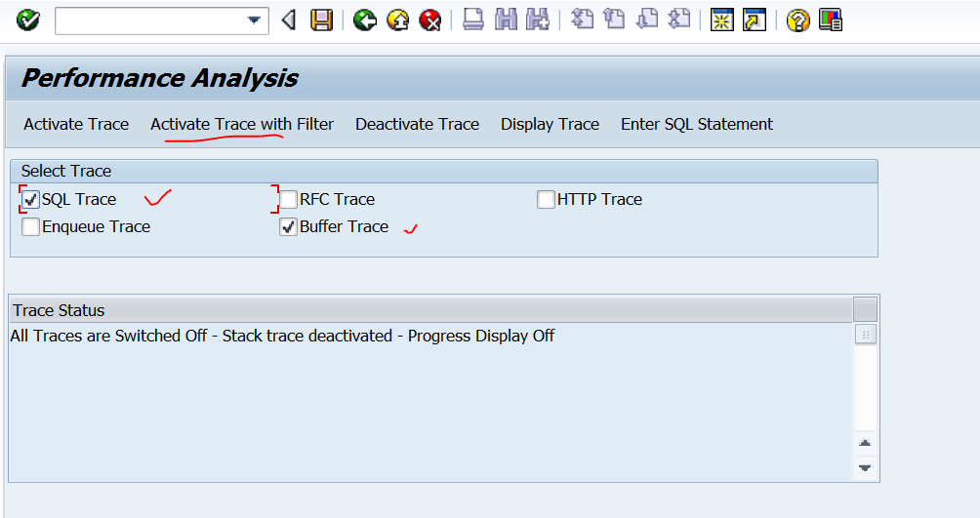Image resolution: width=980 pixels, height=518 pixels.
Task: Click the Trace Status header corner button
Action: coord(865,309)
